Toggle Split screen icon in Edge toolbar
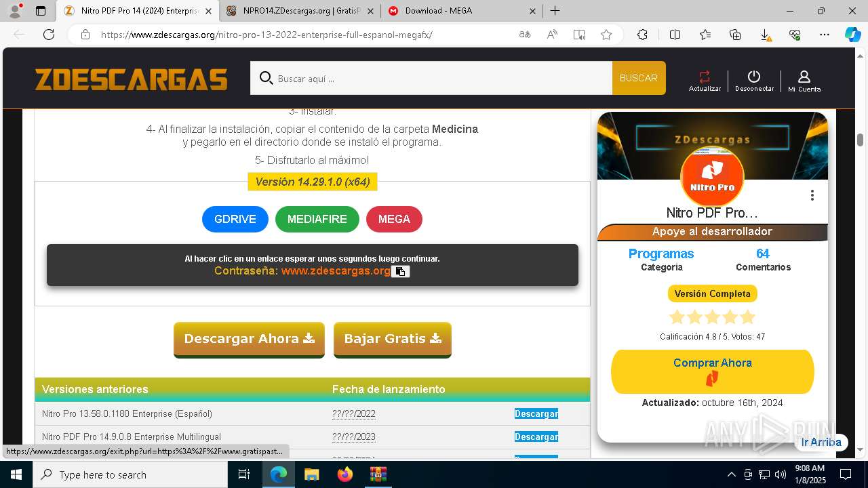Image resolution: width=868 pixels, height=488 pixels. tap(675, 35)
